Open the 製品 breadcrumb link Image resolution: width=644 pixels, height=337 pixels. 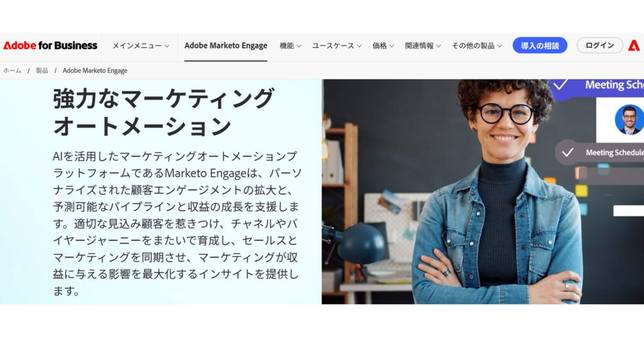coord(42,70)
